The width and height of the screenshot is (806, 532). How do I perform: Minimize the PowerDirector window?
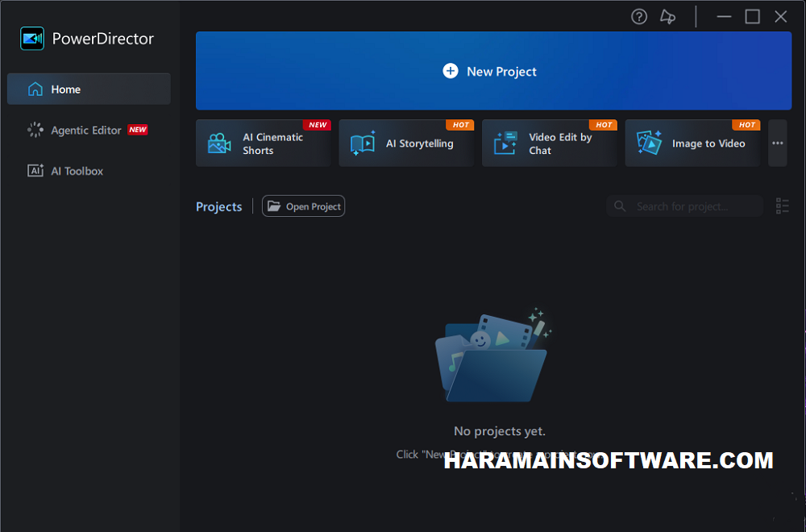click(x=724, y=17)
